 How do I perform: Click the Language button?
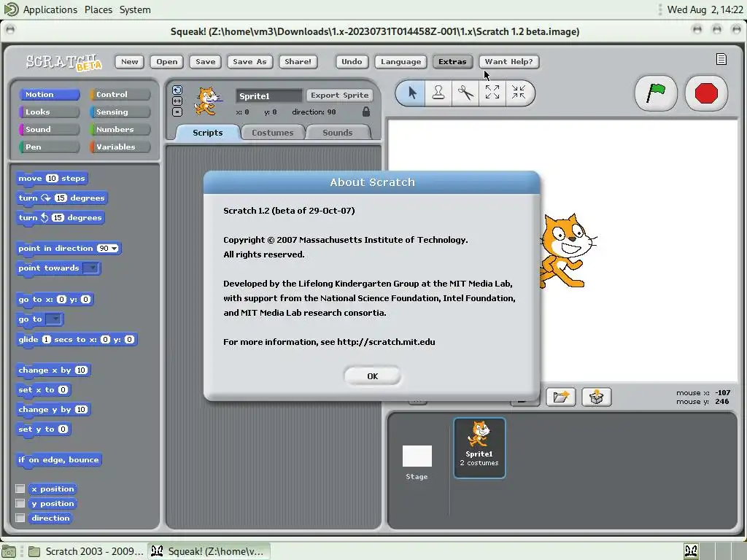pos(400,61)
